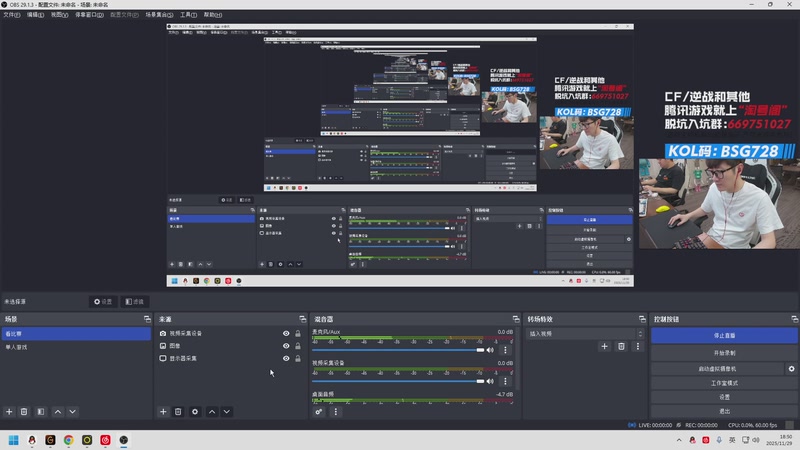Select the highlighted first scene in the list

tap(76, 334)
